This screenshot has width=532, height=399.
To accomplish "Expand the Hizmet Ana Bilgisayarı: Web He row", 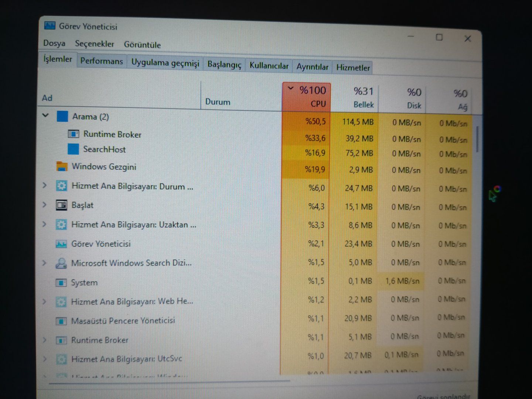I will (44, 301).
